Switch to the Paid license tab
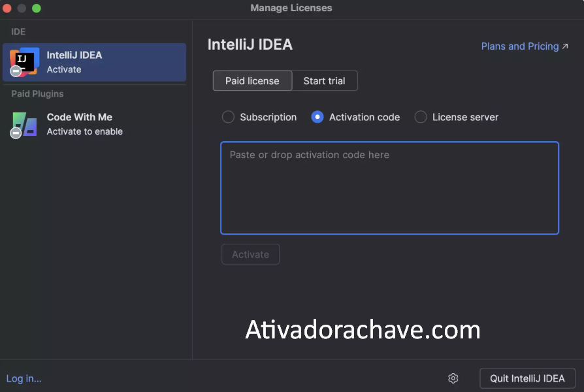This screenshot has height=392, width=584. point(252,81)
